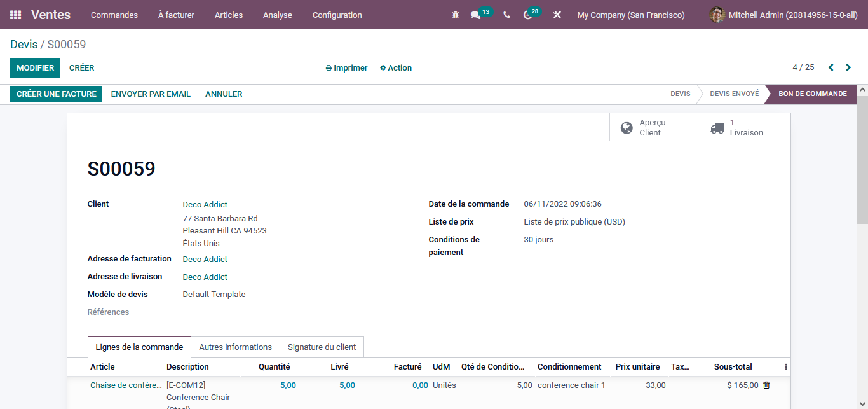Image resolution: width=868 pixels, height=409 pixels.
Task: Open the Articles menu
Action: point(229,15)
